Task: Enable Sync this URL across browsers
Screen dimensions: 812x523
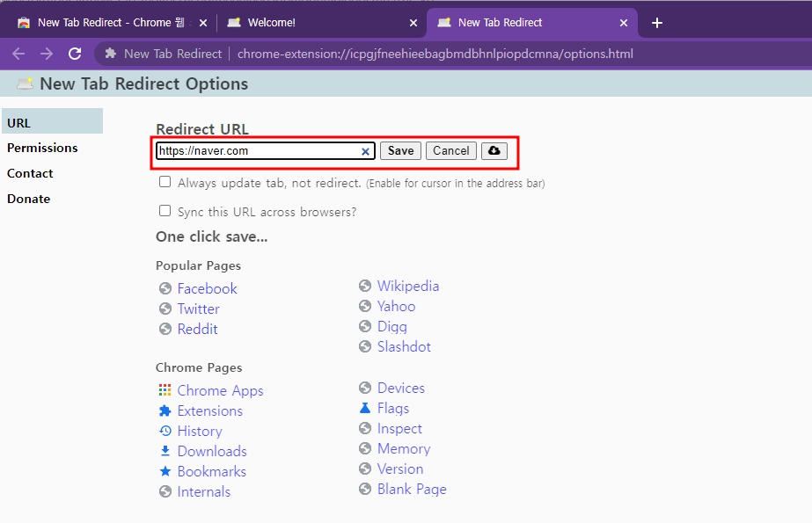Action: tap(165, 211)
